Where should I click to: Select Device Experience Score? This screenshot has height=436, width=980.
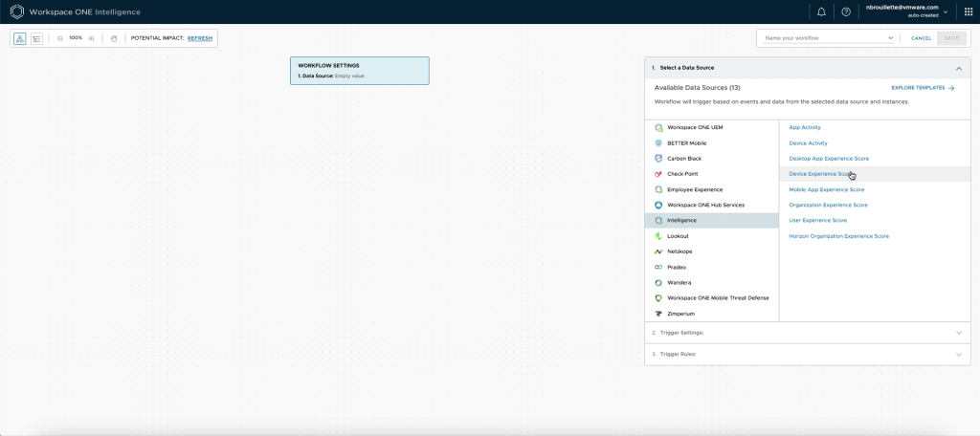(821, 174)
